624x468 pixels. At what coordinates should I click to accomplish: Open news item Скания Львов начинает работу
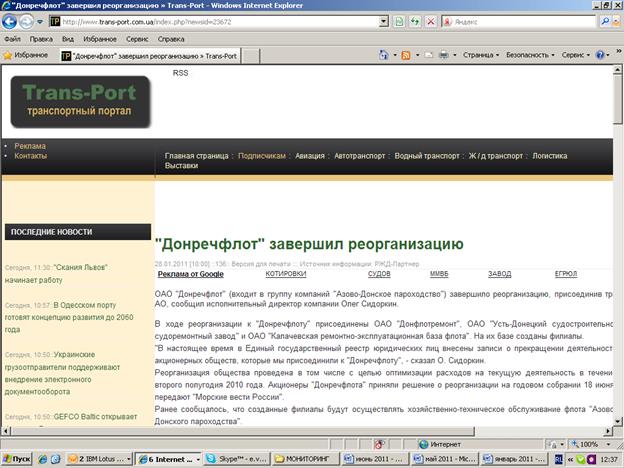click(x=56, y=274)
